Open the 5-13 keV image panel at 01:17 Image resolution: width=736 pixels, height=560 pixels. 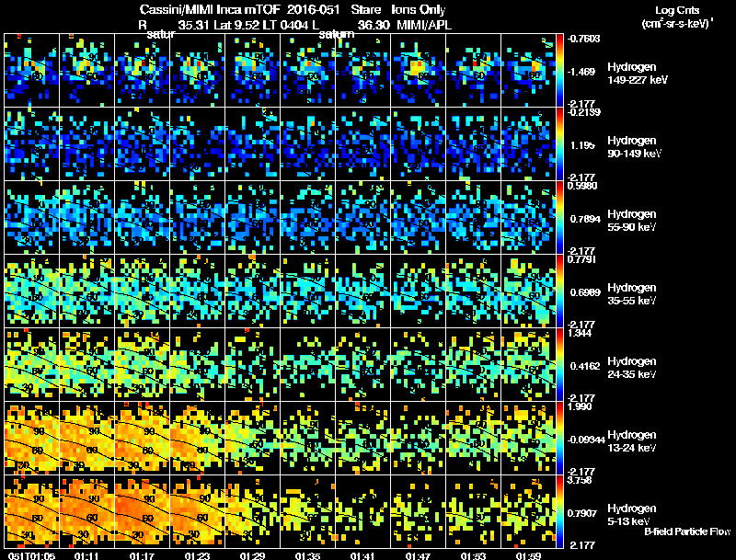pos(143,511)
